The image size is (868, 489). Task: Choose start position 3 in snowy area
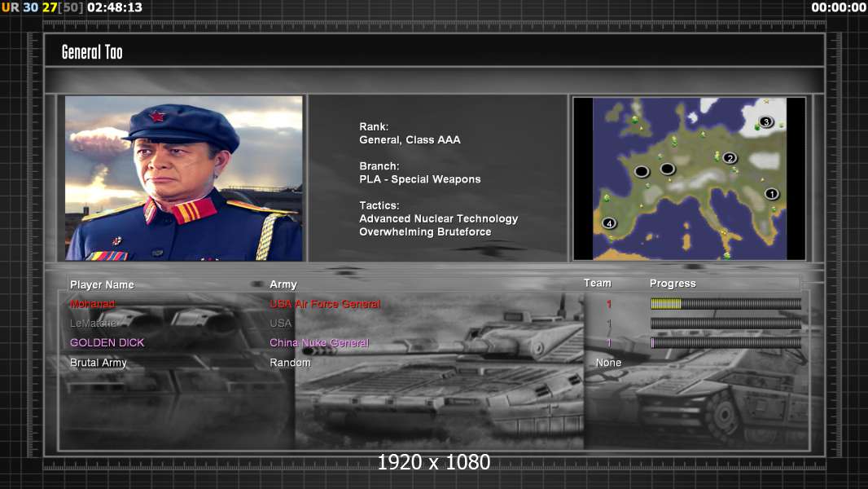[765, 122]
